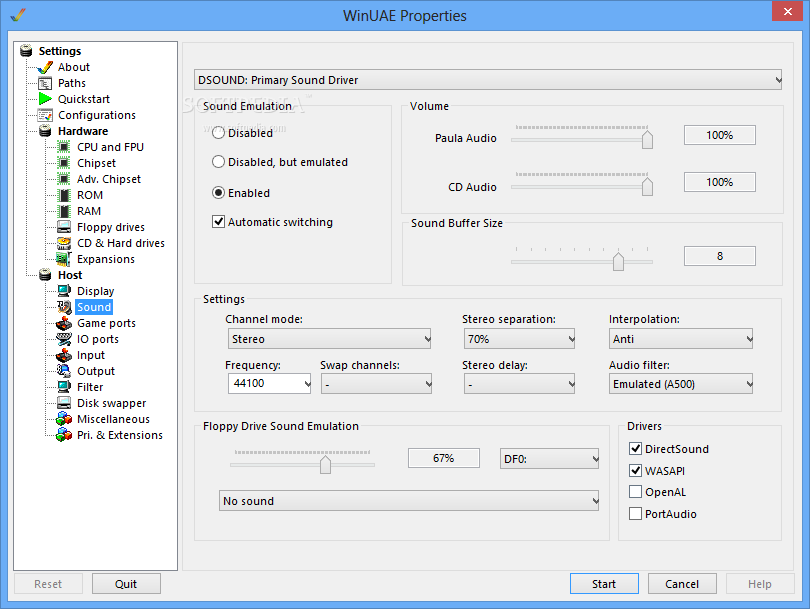Open the No sound floppy dropdown
810x609 pixels.
tap(409, 501)
